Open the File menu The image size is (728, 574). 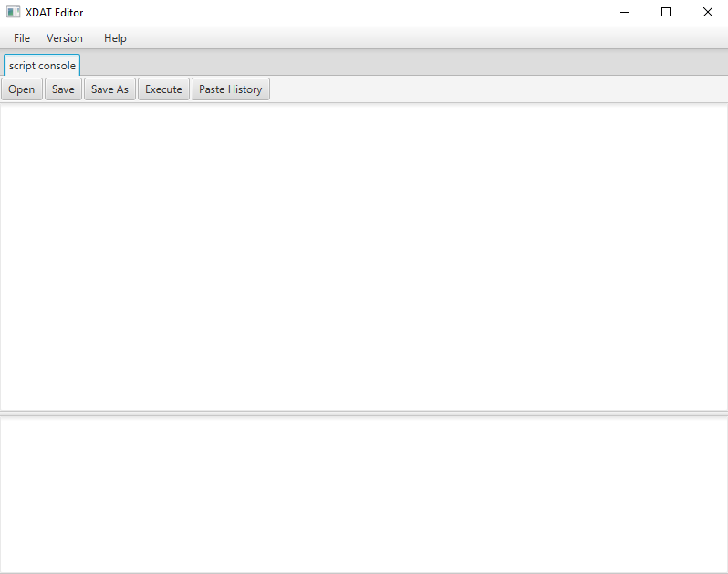(22, 38)
